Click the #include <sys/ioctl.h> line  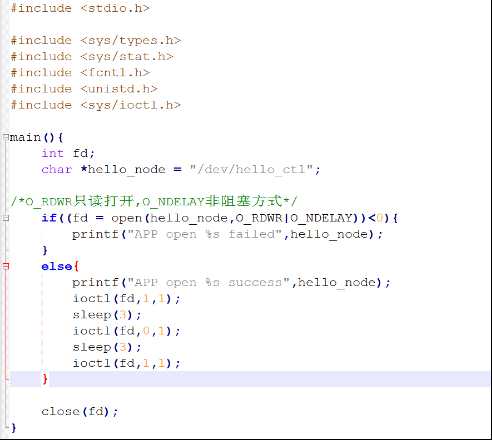click(96, 105)
